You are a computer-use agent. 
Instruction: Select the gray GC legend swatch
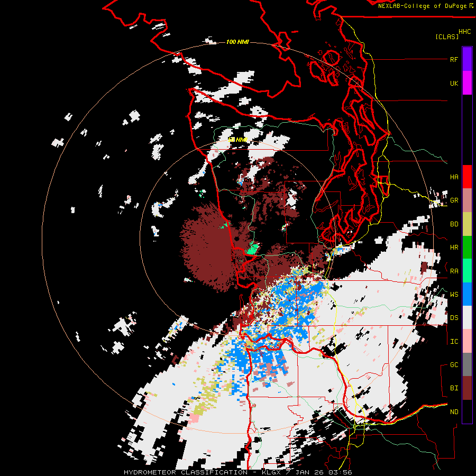click(x=467, y=364)
